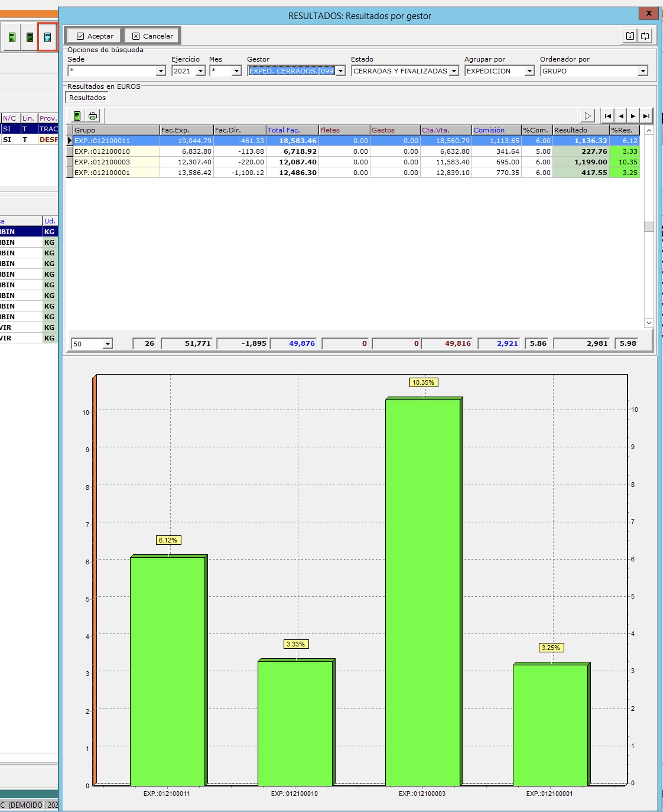The width and height of the screenshot is (663, 812).
Task: Jump to the last record with the navigation arrow
Action: point(646,116)
